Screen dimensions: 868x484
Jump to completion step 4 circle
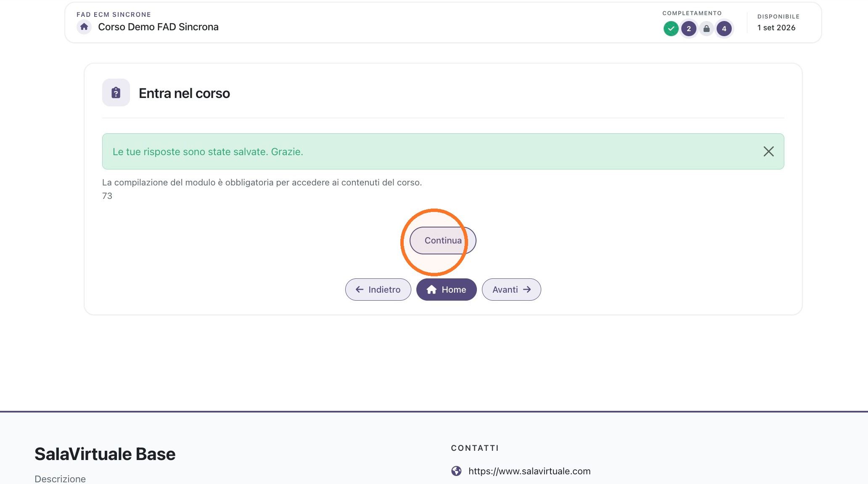[x=724, y=29]
